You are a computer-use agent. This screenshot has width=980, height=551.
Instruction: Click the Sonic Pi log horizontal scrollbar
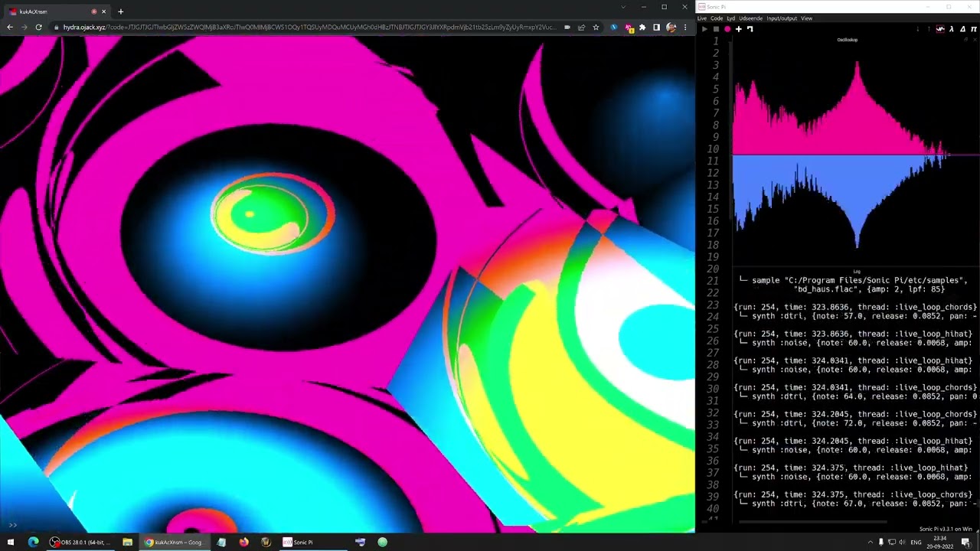813,523
